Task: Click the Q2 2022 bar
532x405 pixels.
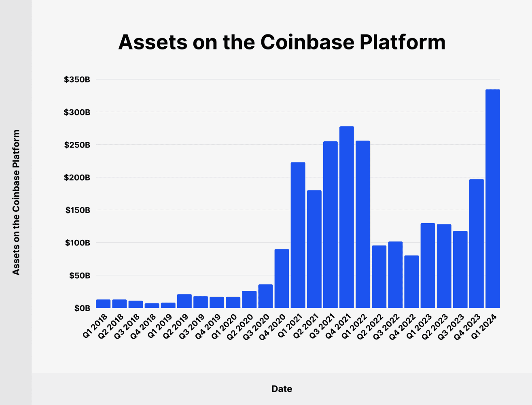Action: pos(379,277)
